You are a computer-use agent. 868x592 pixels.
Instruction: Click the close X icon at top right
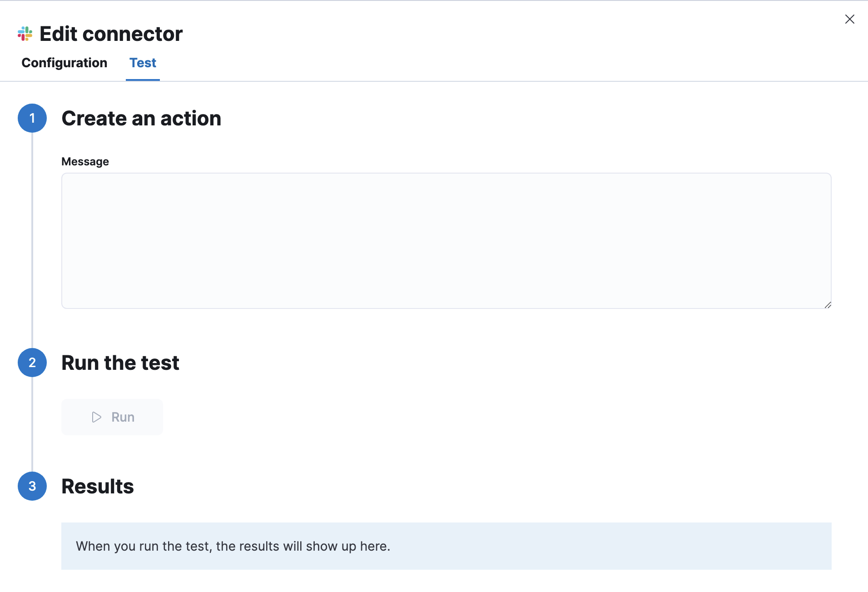coord(850,19)
